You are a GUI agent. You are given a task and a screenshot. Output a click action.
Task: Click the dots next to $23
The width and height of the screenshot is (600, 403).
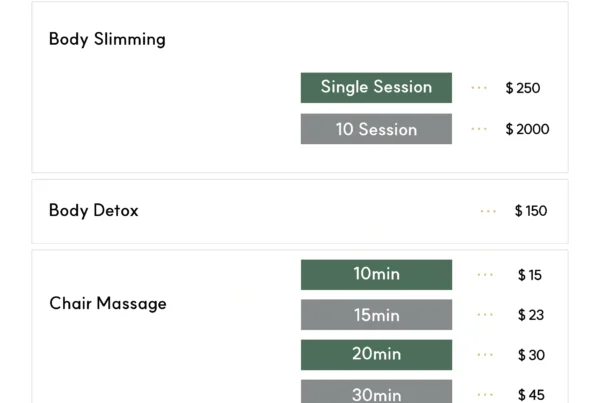[485, 315]
